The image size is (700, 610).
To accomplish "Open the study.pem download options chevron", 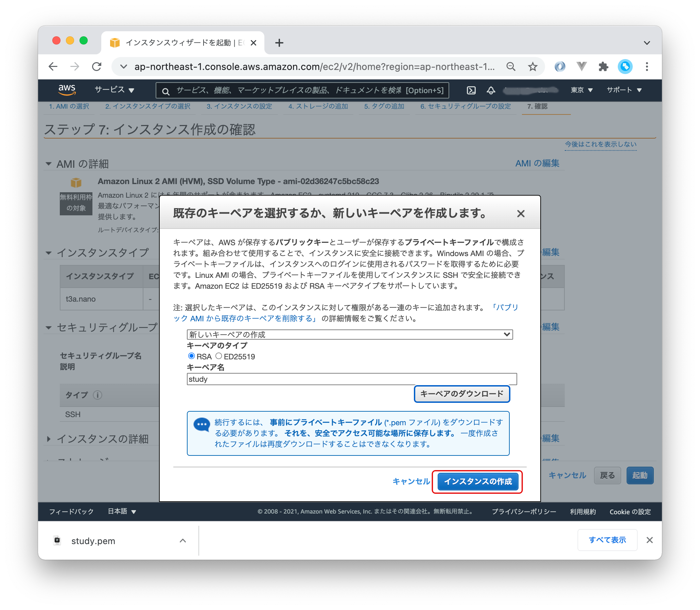I will pos(182,541).
